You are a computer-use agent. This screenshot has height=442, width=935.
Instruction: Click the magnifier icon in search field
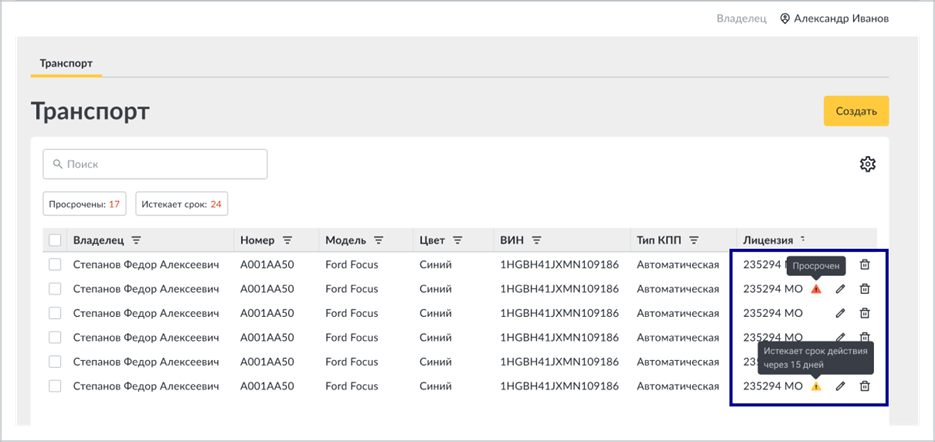click(x=58, y=164)
